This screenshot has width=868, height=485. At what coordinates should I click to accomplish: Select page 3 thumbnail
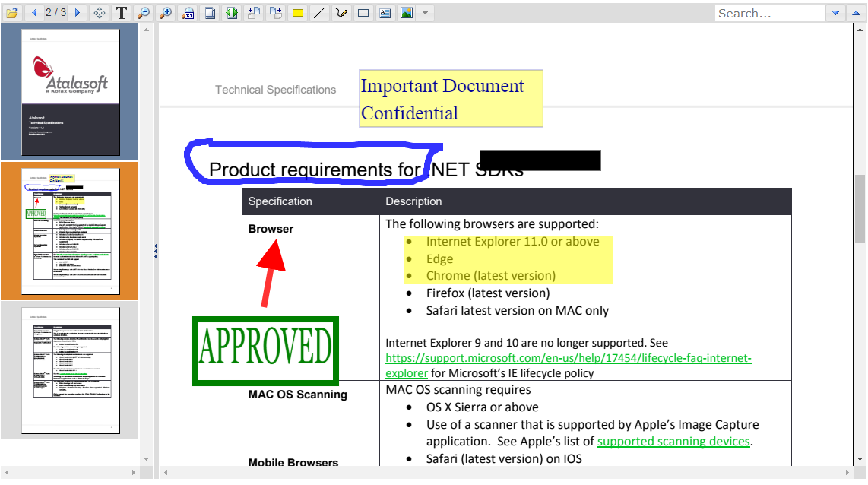70,370
